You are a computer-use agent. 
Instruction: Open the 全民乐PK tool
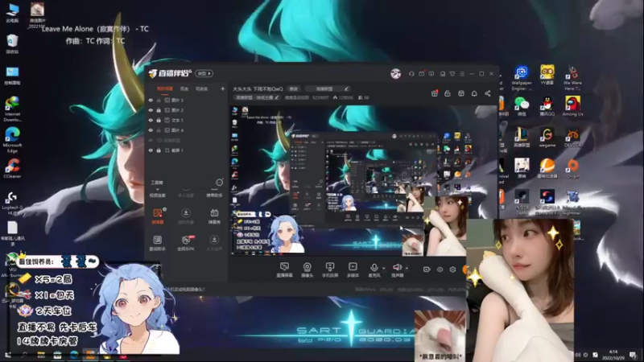point(186,243)
